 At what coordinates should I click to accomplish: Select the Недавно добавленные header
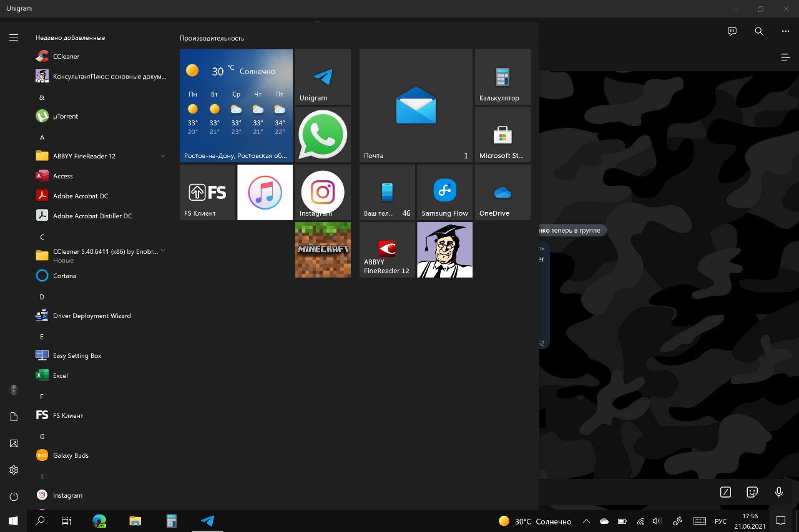click(70, 37)
